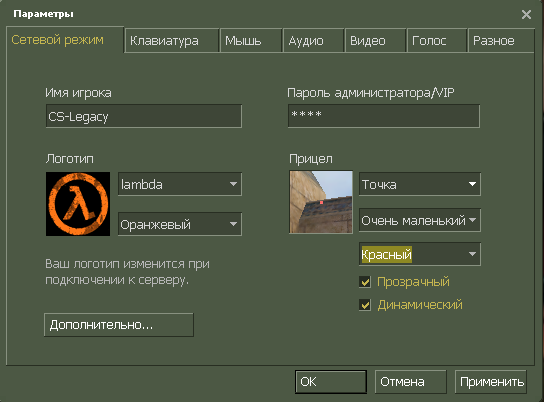
Task: Click the Параметры window title
Action: click(43, 14)
